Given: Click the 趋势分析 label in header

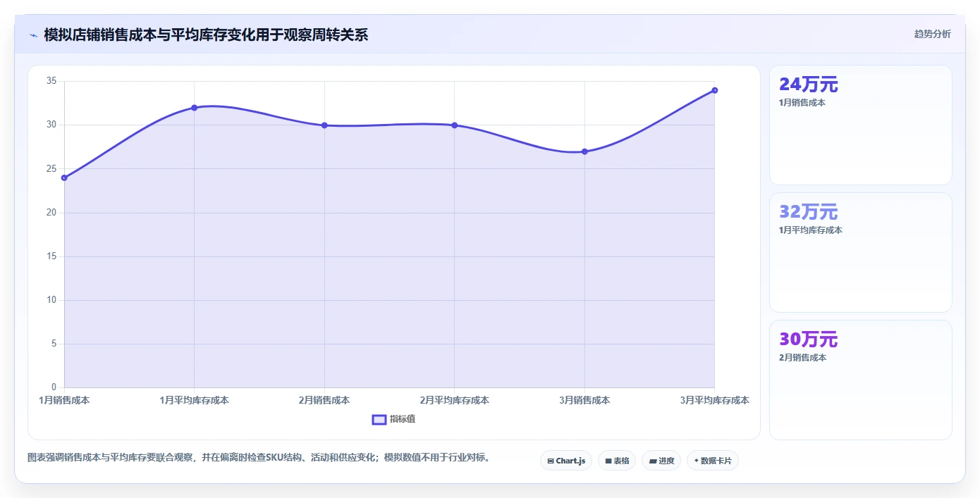Looking at the screenshot, I should click(932, 34).
